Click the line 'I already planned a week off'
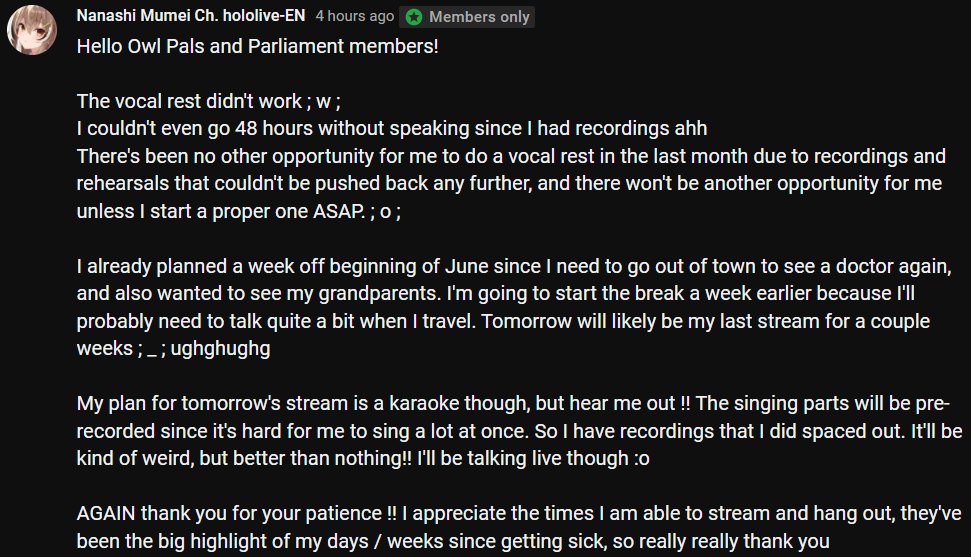Screen dimensions: 971x557 pyautogui.click(x=514, y=266)
